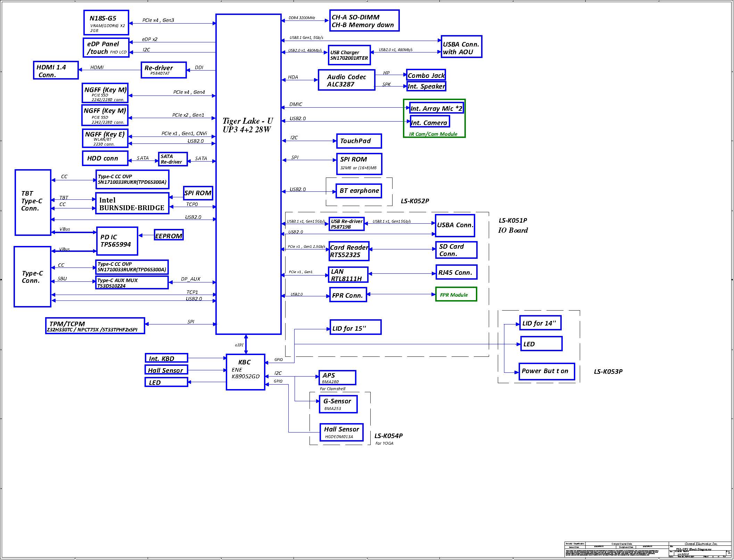Viewport: 734px width, 560px height.
Task: Click the green FPR Module box
Action: [x=456, y=295]
